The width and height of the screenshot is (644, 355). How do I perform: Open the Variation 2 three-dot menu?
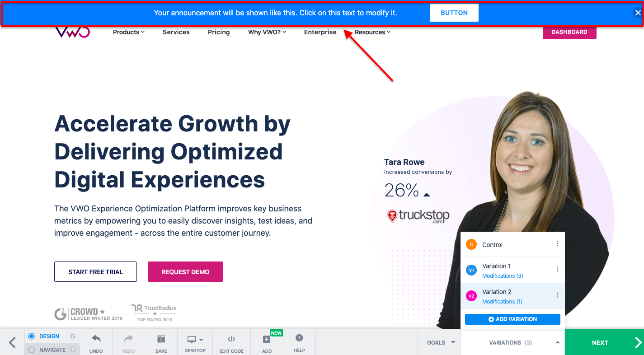(558, 295)
